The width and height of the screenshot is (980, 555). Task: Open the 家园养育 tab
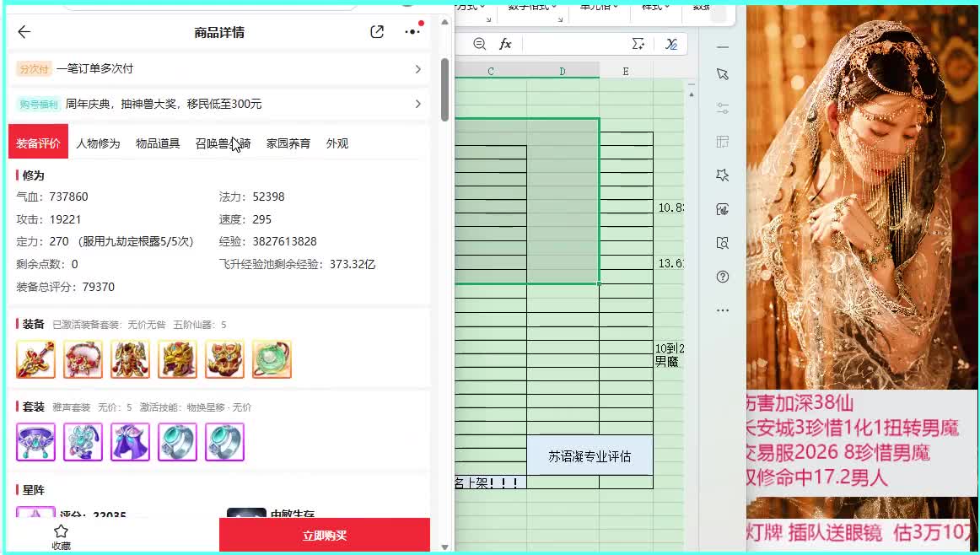[x=288, y=143]
